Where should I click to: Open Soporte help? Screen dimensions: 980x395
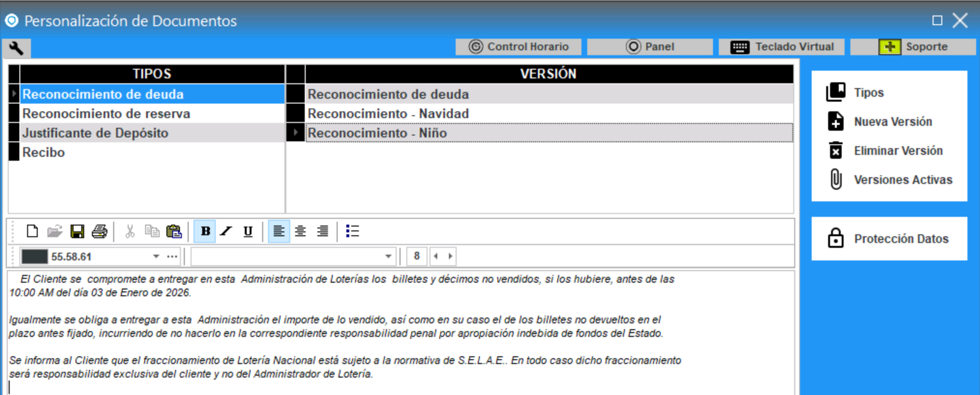[913, 47]
